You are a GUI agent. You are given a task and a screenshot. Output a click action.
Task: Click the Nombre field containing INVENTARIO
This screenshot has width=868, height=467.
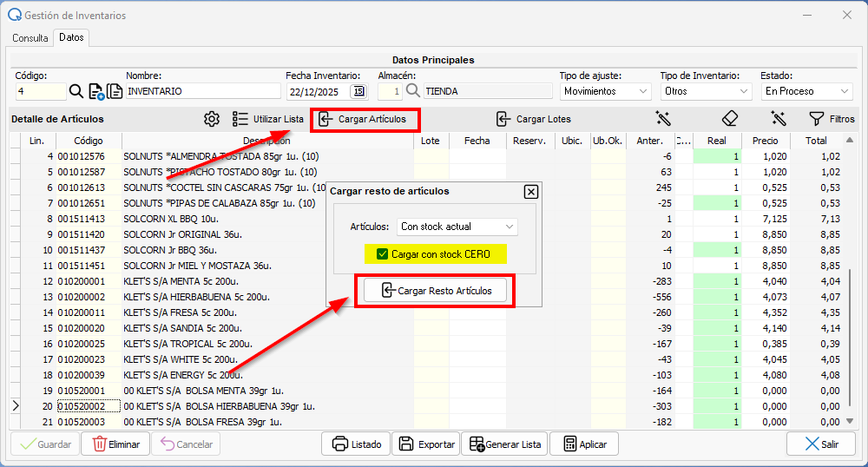pos(203,91)
